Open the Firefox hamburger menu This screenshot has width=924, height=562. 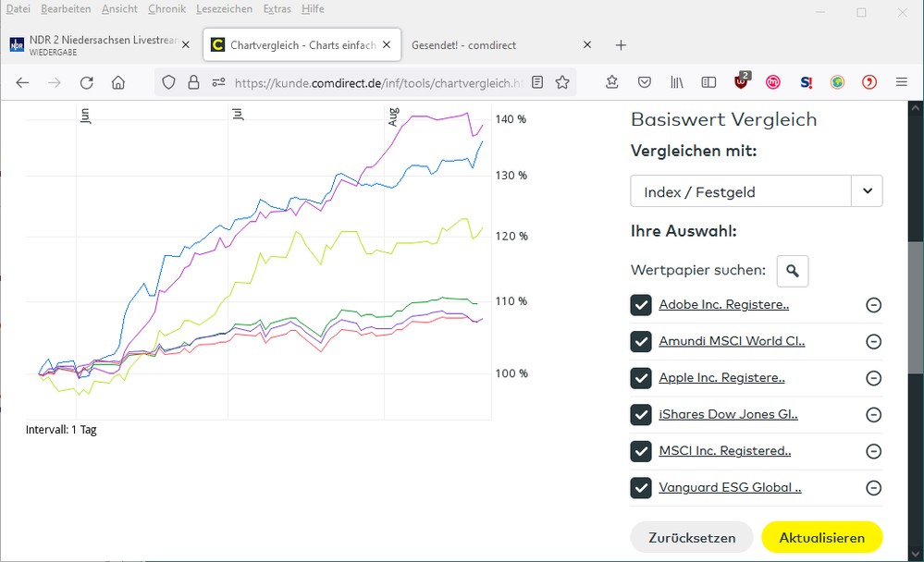(x=901, y=82)
